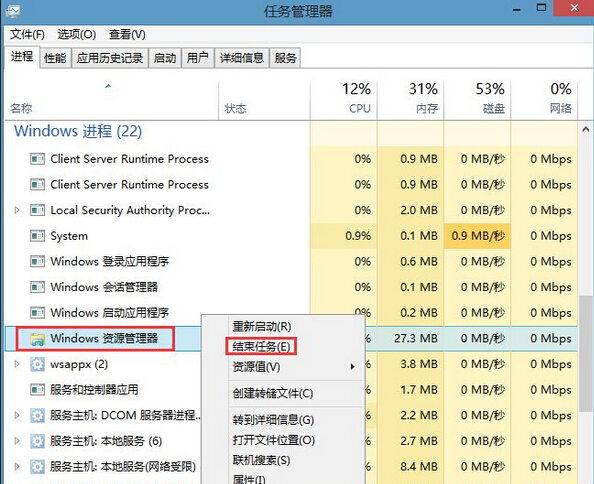Click icon of second Client Server Runtime Process
594x484 pixels.
coord(38,184)
